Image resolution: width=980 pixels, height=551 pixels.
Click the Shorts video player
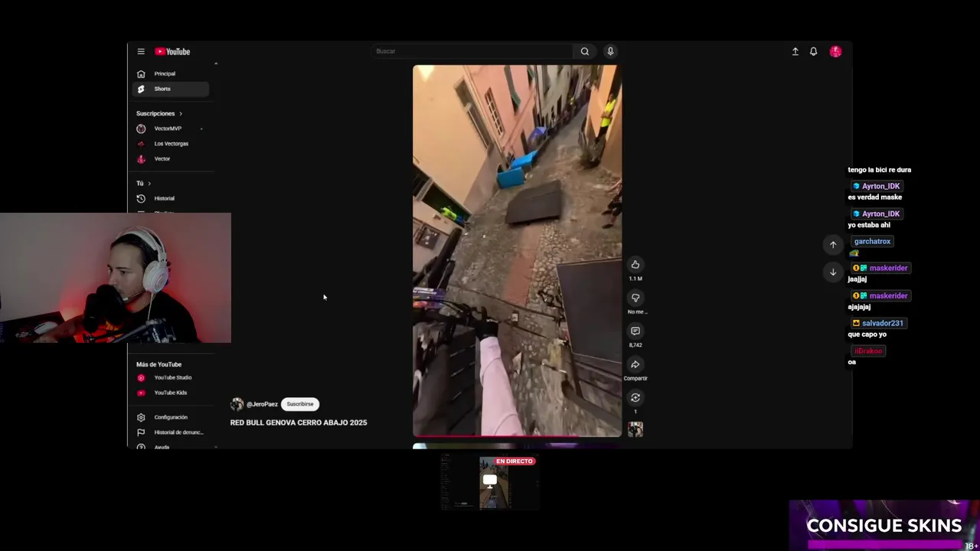pyautogui.click(x=518, y=250)
